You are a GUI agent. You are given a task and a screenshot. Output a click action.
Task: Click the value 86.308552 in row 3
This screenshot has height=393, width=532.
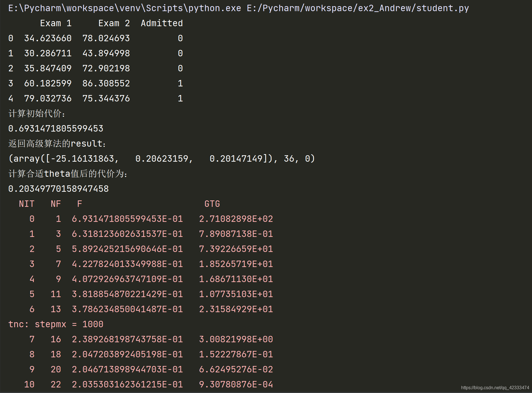tap(106, 83)
